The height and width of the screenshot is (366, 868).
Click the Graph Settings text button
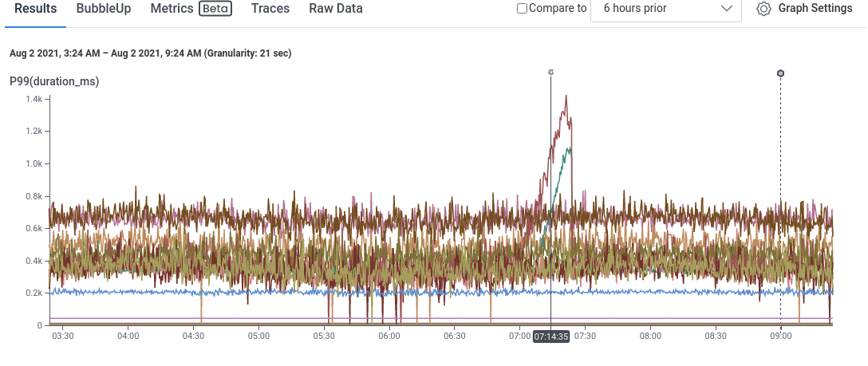click(815, 9)
